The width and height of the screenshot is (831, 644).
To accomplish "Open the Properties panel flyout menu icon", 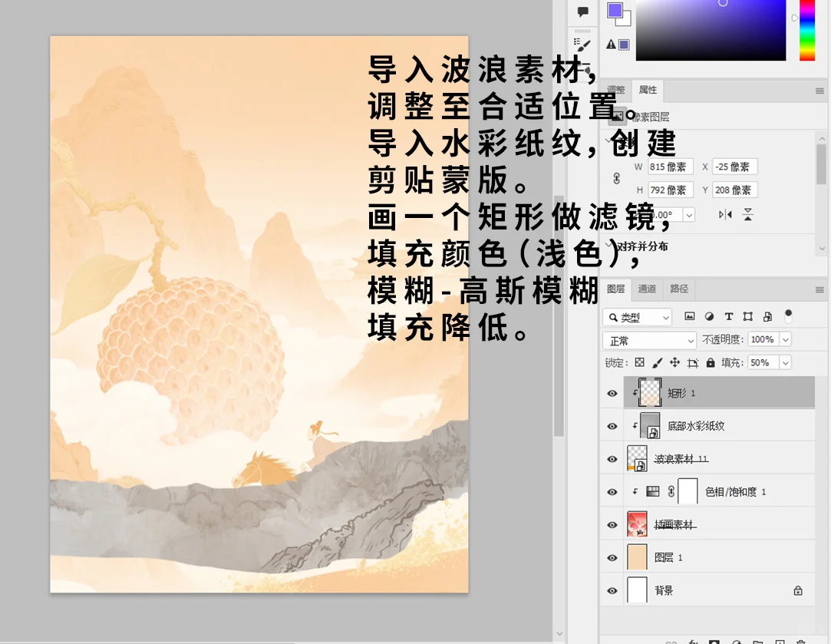I will (x=819, y=91).
